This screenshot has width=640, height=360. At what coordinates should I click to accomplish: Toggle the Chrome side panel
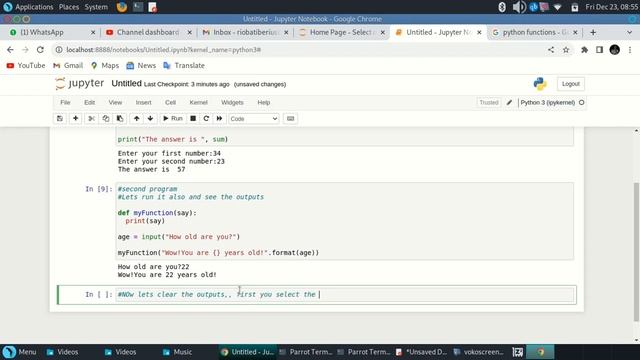(599, 50)
